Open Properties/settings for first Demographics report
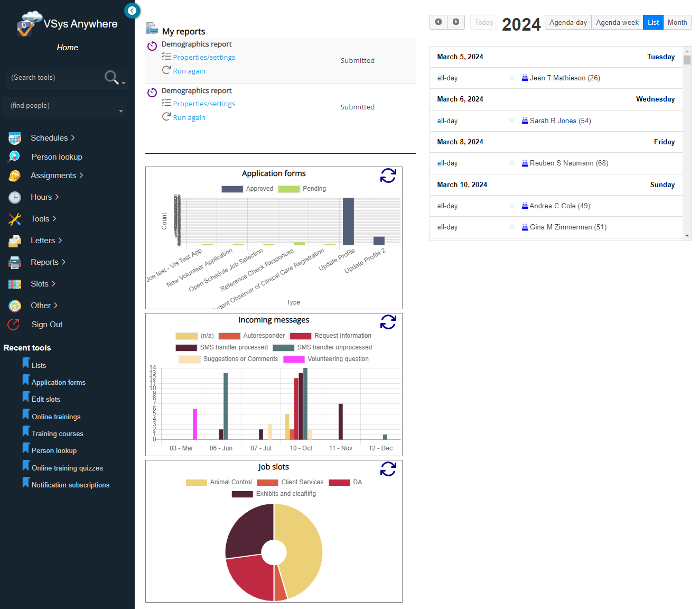The height and width of the screenshot is (609, 700). point(204,58)
